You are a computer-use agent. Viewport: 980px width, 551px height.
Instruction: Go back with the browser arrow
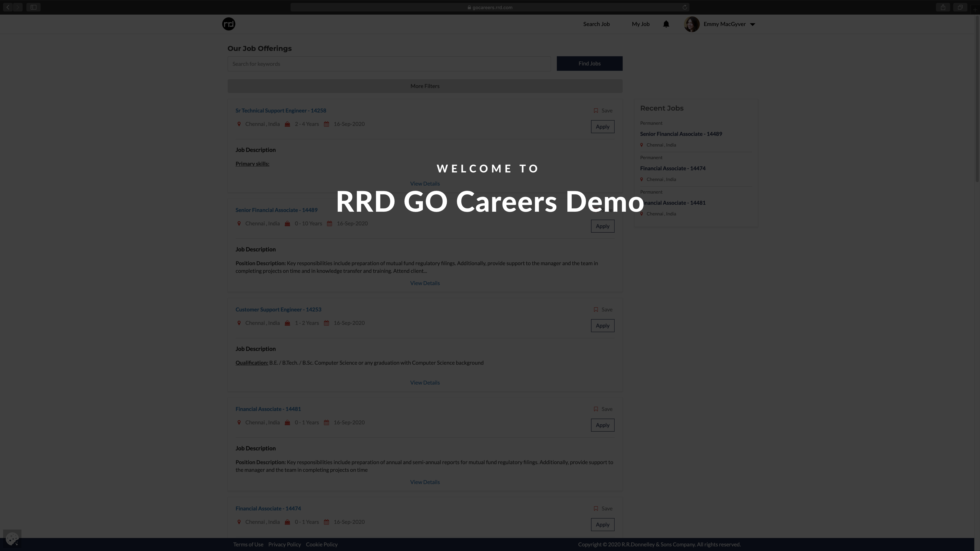pyautogui.click(x=8, y=7)
